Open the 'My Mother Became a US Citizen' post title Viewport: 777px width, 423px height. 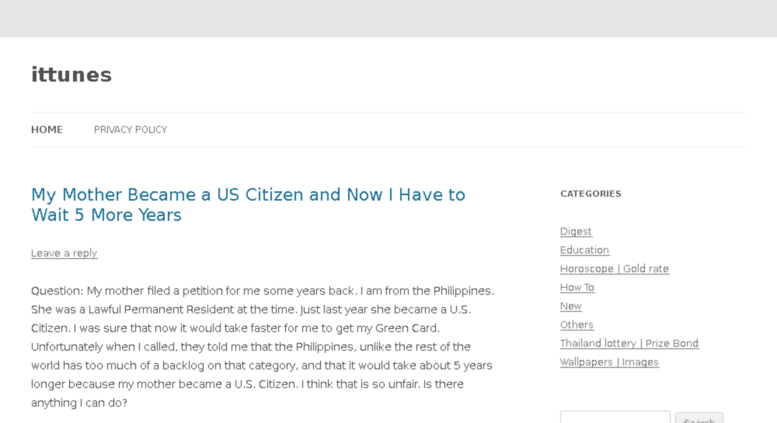coord(248,205)
